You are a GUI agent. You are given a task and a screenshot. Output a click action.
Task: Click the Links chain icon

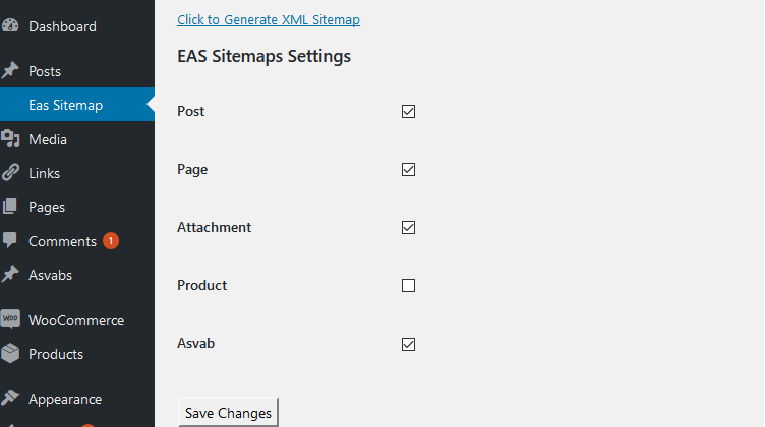tap(10, 173)
